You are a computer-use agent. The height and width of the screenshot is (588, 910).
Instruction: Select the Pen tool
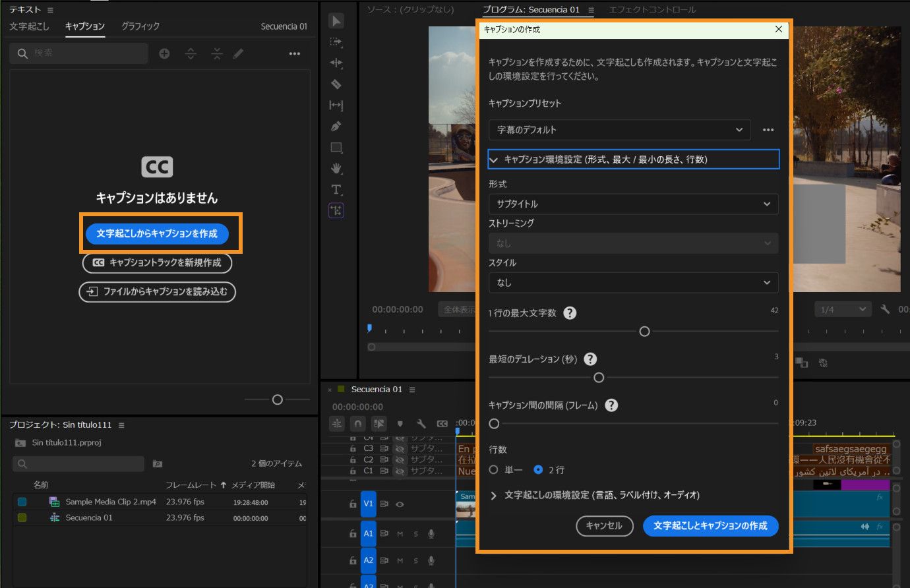336,127
